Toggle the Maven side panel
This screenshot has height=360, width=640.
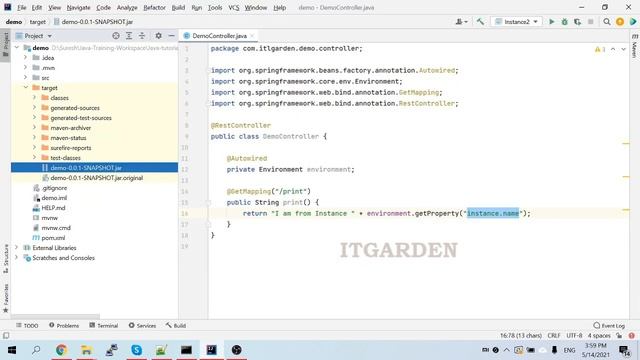[x=635, y=47]
